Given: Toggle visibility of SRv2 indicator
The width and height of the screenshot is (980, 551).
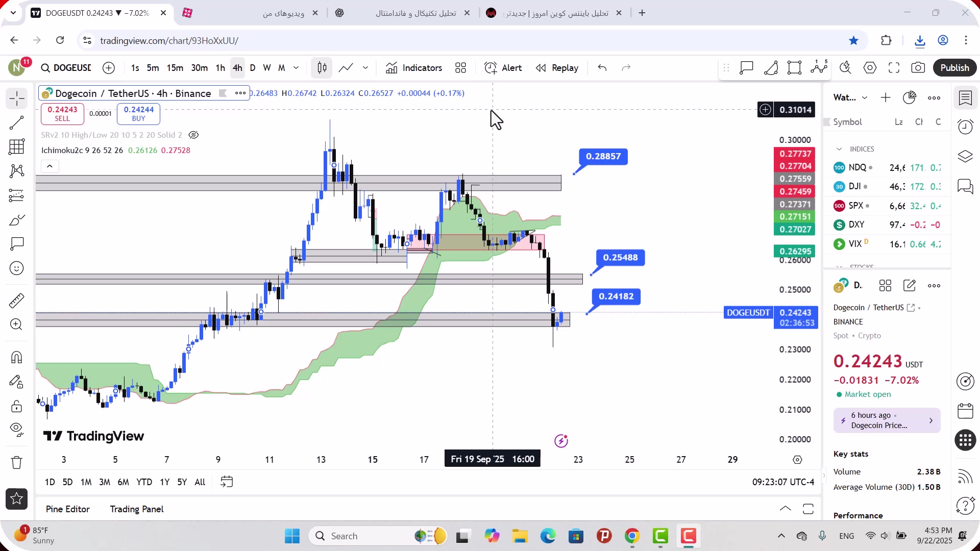Looking at the screenshot, I should coord(193,135).
